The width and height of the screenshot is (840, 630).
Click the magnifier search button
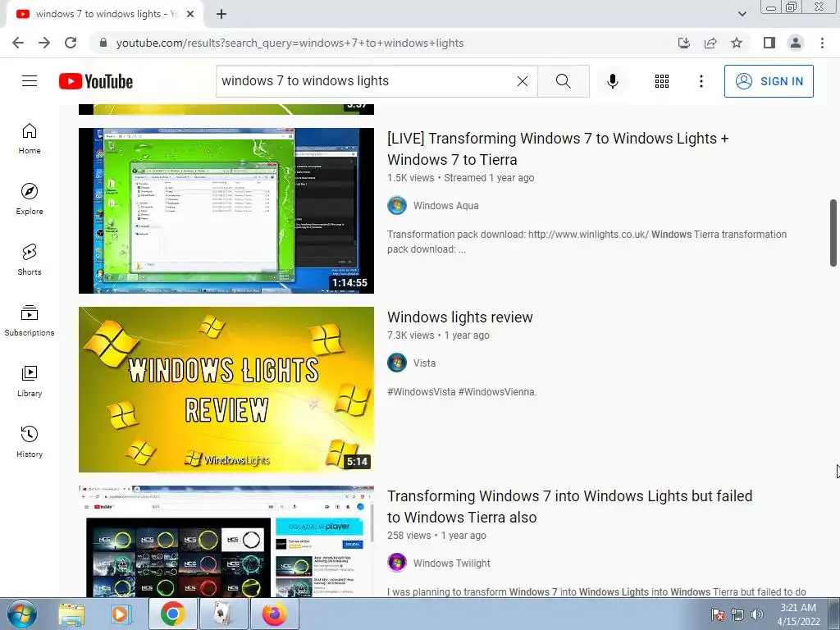[x=563, y=81]
